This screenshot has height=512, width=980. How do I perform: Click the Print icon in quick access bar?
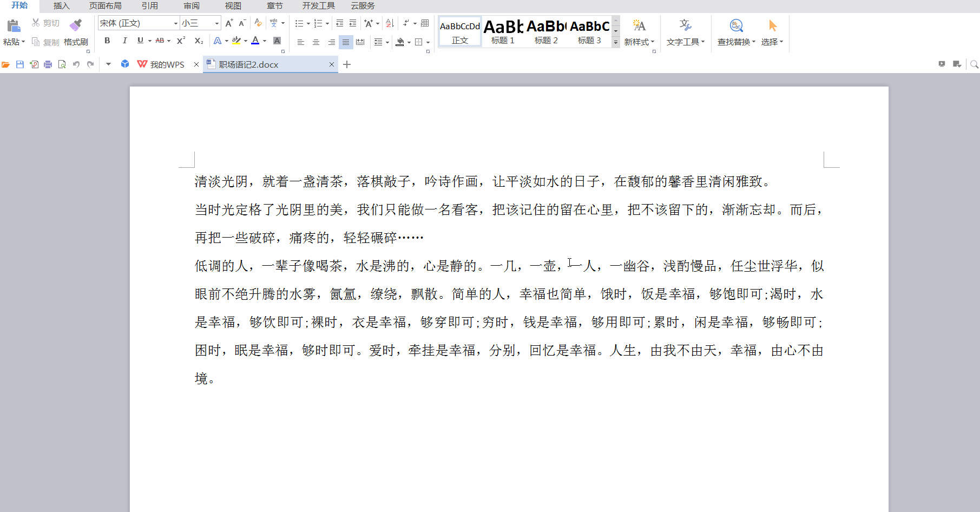pos(48,64)
